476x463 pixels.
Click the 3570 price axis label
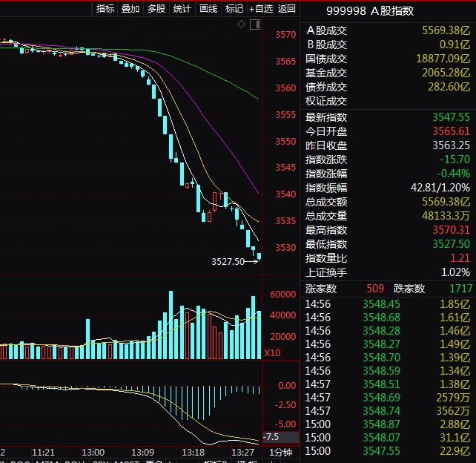point(285,35)
